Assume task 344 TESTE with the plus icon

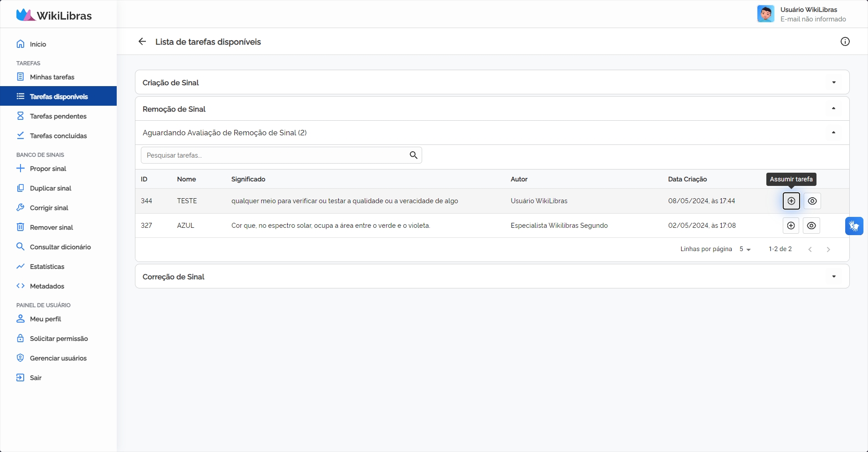point(791,201)
